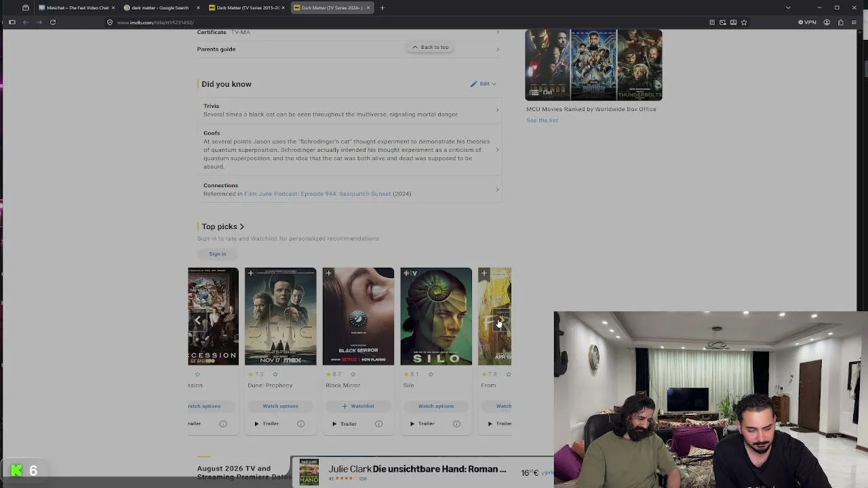Image resolution: width=868 pixels, height=488 pixels.
Task: Click the Silo title text
Action: (x=408, y=386)
